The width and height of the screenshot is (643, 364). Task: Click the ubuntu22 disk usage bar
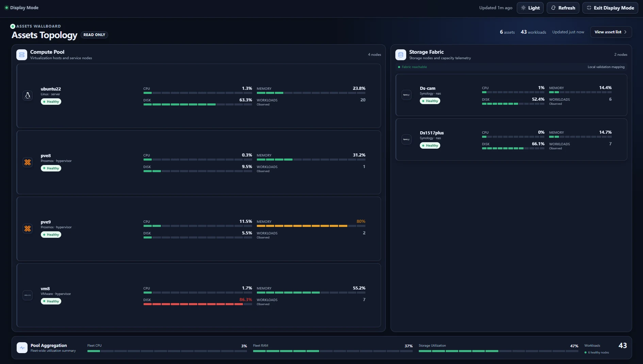[198, 104]
